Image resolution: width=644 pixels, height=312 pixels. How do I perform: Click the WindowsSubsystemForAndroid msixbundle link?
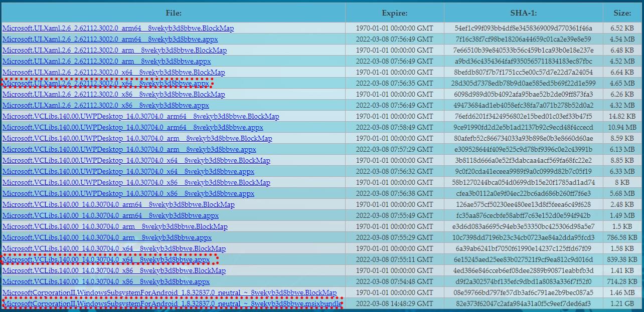coord(172,304)
